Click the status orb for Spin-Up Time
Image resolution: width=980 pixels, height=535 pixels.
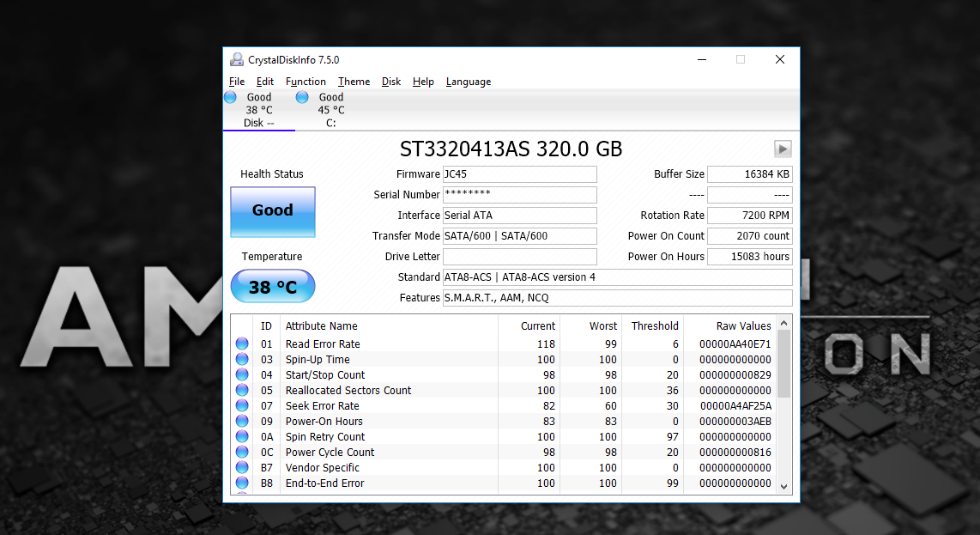(x=242, y=359)
